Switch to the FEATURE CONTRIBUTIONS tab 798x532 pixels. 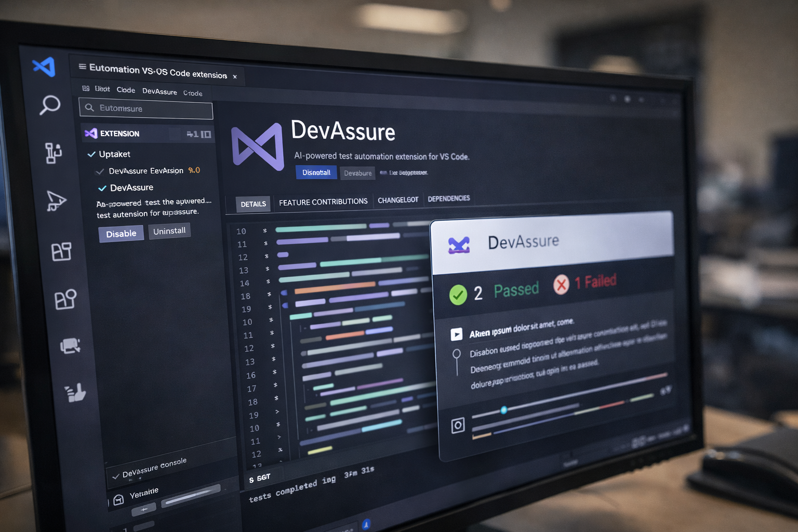click(x=323, y=202)
